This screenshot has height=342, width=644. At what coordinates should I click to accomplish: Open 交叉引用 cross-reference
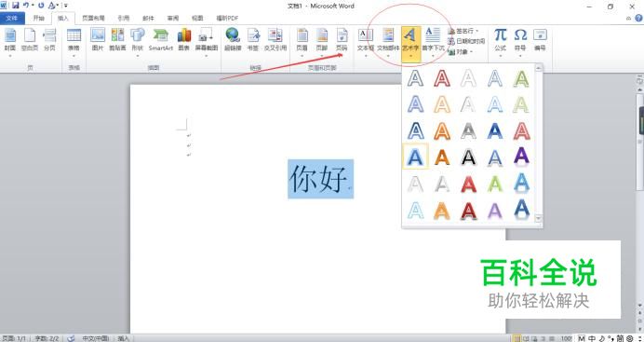coord(275,40)
